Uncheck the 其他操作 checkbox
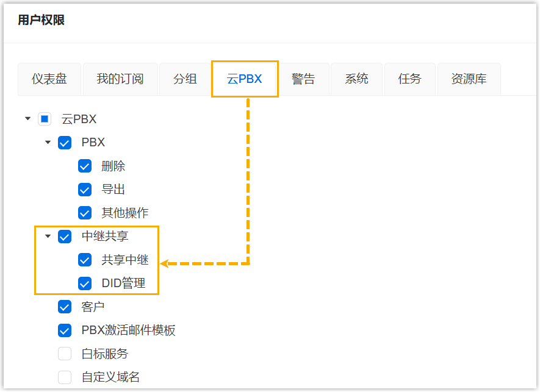This screenshot has height=392, width=540. 85,213
